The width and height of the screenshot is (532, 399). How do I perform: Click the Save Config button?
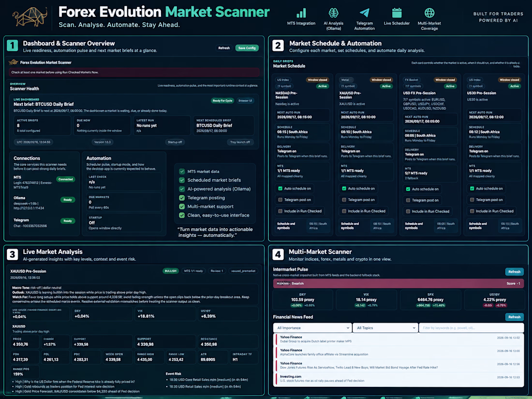pyautogui.click(x=247, y=48)
